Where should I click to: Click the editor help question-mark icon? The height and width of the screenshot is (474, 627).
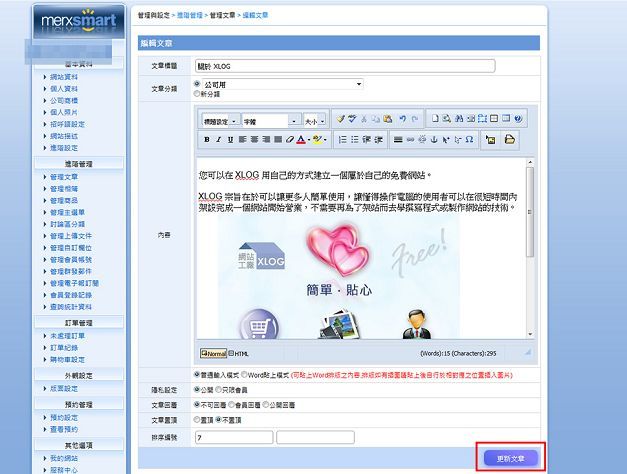(518, 118)
